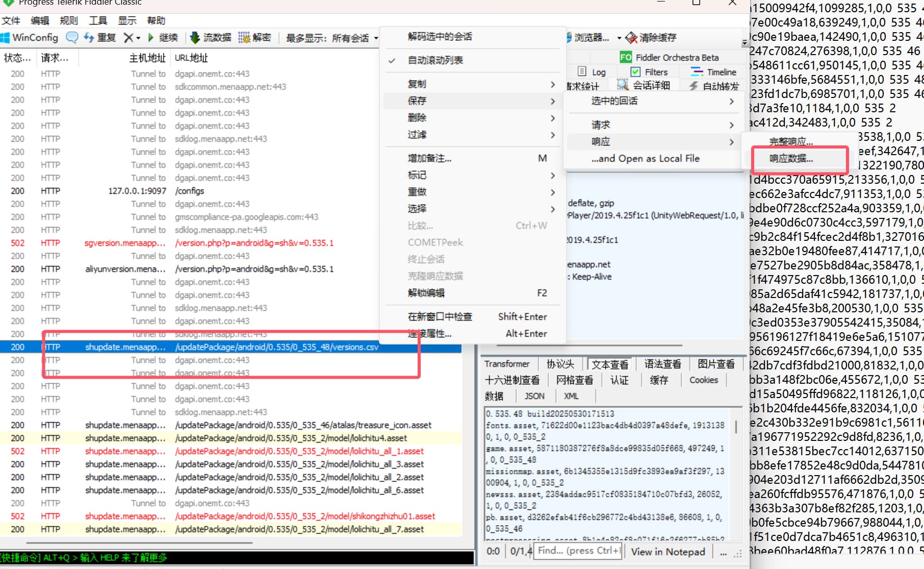
Task: Switch to the 十六进制查看 hex view tab
Action: click(512, 380)
